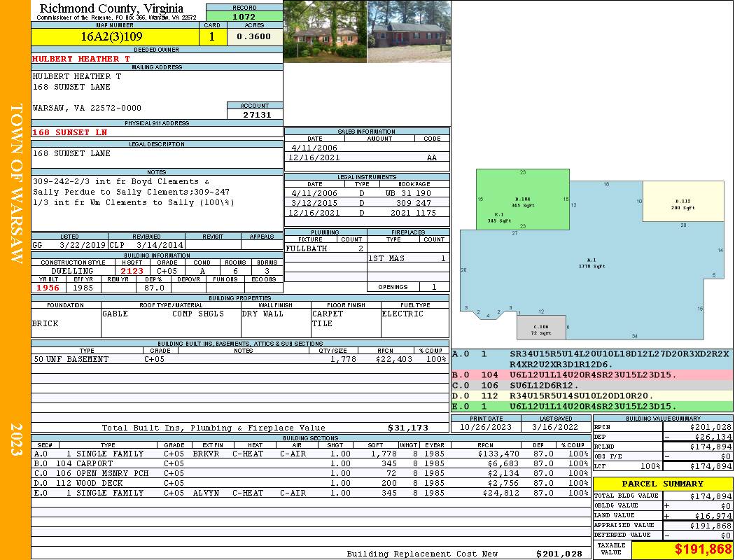The height and width of the screenshot is (560, 735).
Task: Click the record number 1072
Action: 244,17
